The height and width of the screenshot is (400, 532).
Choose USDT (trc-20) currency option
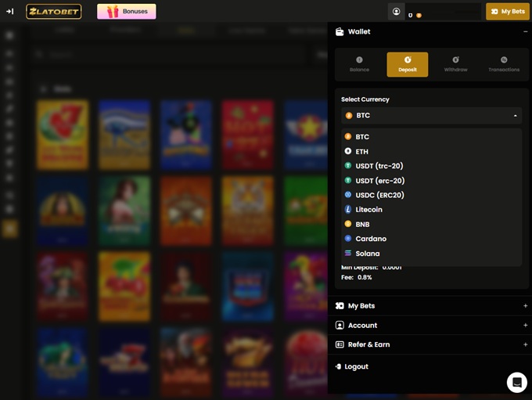(x=379, y=166)
